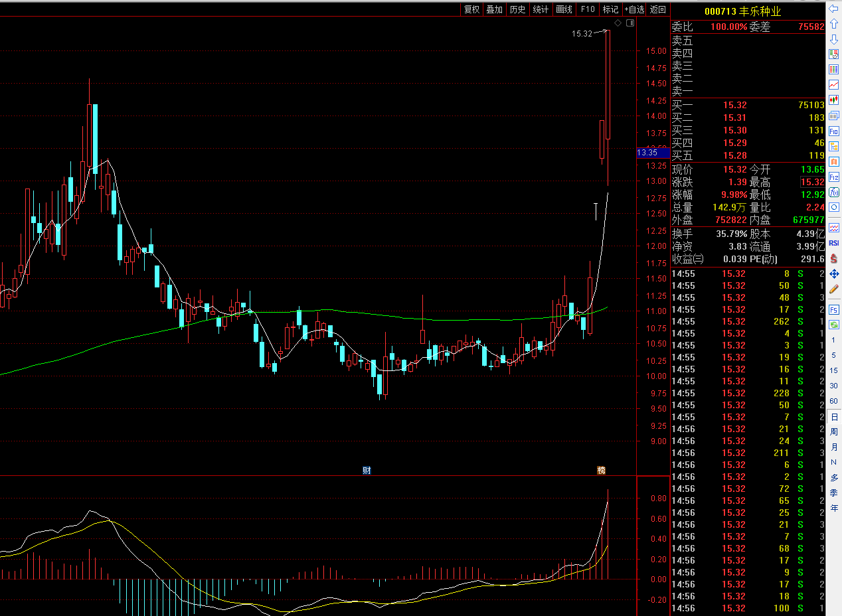Open the colored grid board icon
Viewport: 842px width, 616px height.
point(833,70)
